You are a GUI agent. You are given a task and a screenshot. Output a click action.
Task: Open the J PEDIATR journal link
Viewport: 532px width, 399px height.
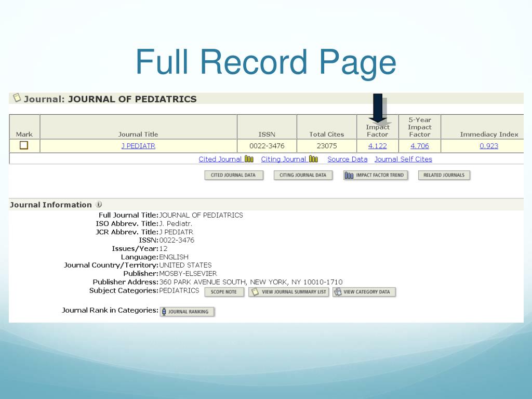click(138, 146)
